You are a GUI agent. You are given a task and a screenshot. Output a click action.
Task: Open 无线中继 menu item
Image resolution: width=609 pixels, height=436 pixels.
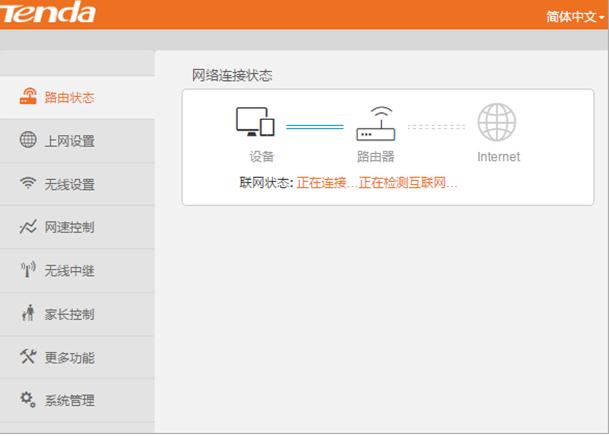click(x=77, y=271)
